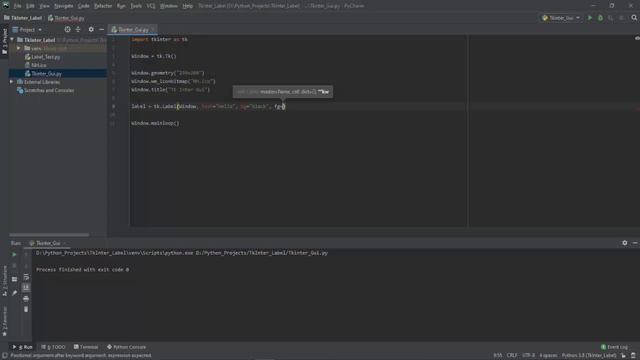Open the Terminal tool window tab
640x360 pixels.
[x=86, y=347]
